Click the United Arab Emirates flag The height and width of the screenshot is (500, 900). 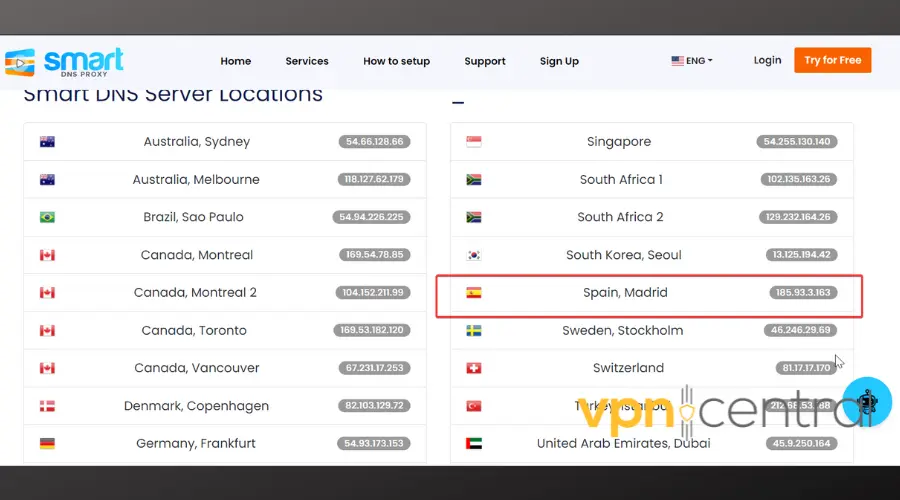(x=474, y=443)
